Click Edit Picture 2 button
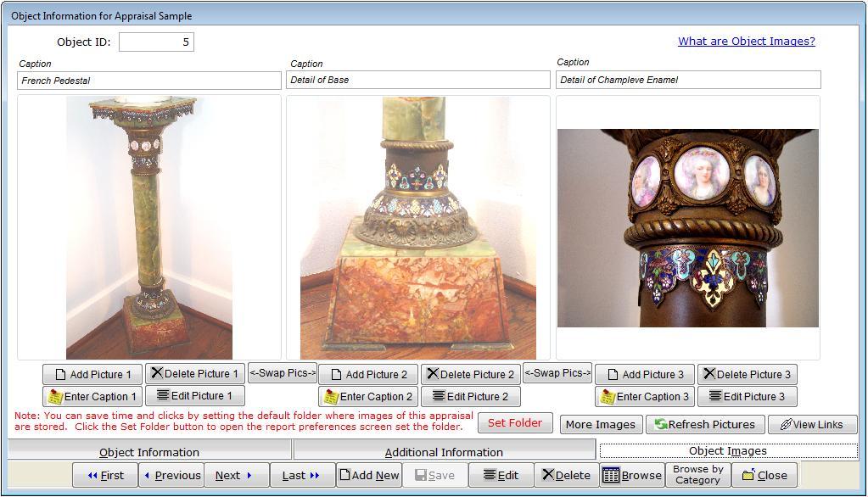The width and height of the screenshot is (868, 497). tap(471, 396)
